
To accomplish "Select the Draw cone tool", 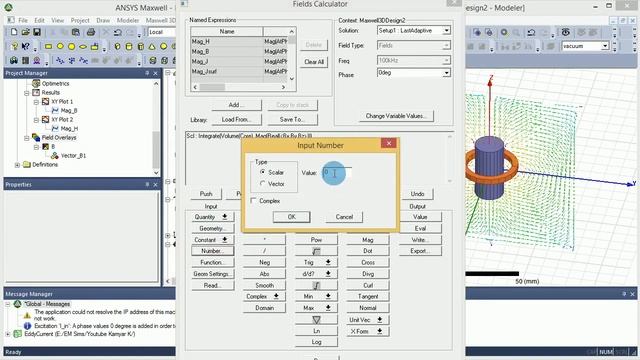I will pos(152,47).
